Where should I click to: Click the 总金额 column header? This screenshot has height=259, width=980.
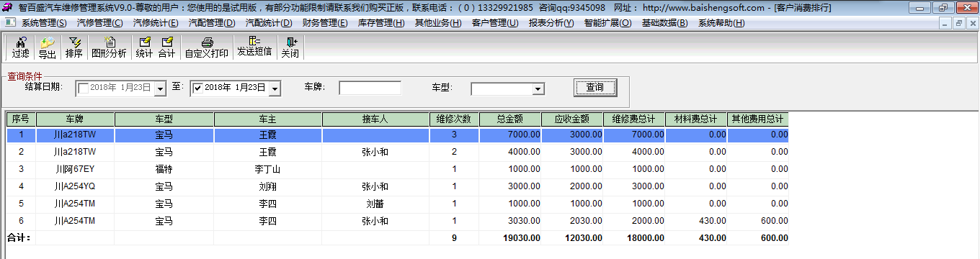click(510, 119)
